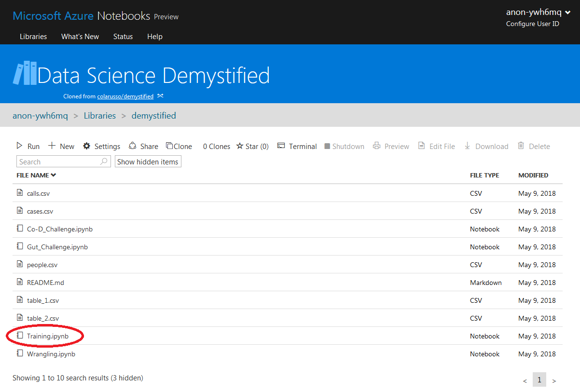The image size is (580, 392).
Task: Click Markdown type in README.md row
Action: (485, 283)
